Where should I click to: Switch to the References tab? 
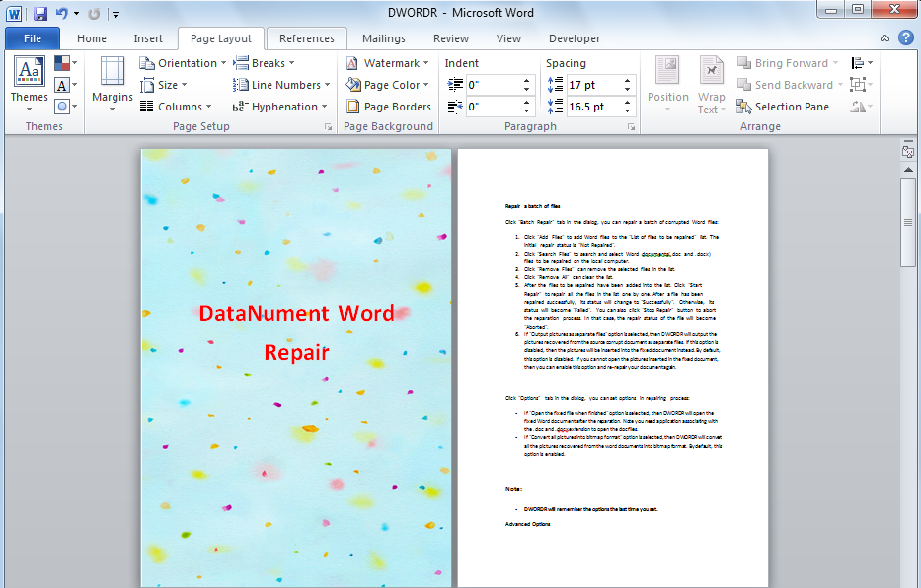click(x=306, y=38)
